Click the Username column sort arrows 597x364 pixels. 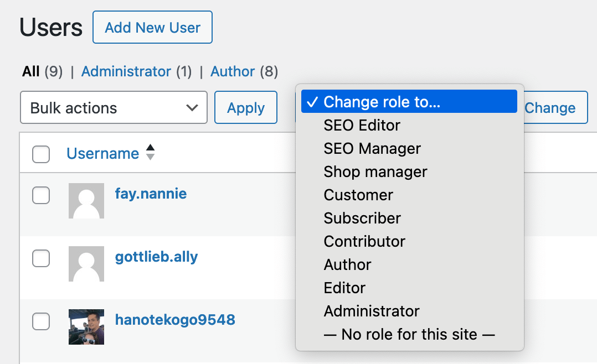(151, 154)
